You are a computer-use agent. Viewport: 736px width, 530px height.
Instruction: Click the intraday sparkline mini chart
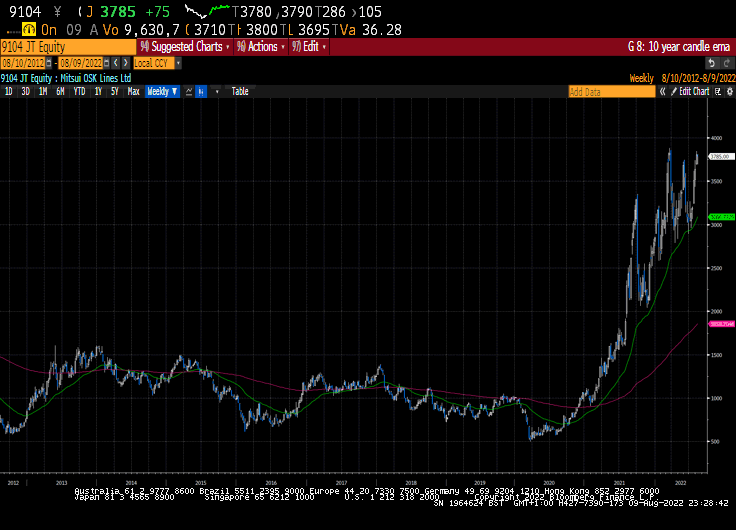206,11
